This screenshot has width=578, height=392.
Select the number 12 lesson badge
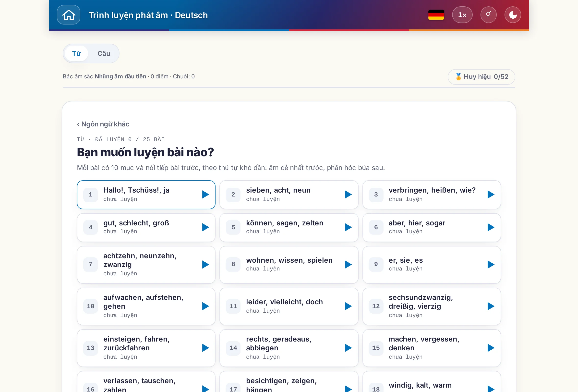click(376, 306)
